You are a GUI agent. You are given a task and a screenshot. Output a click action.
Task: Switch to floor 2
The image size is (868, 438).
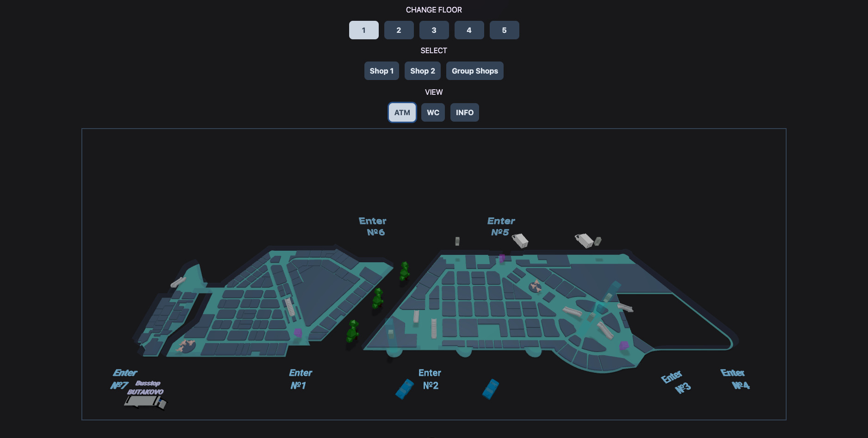pos(399,30)
